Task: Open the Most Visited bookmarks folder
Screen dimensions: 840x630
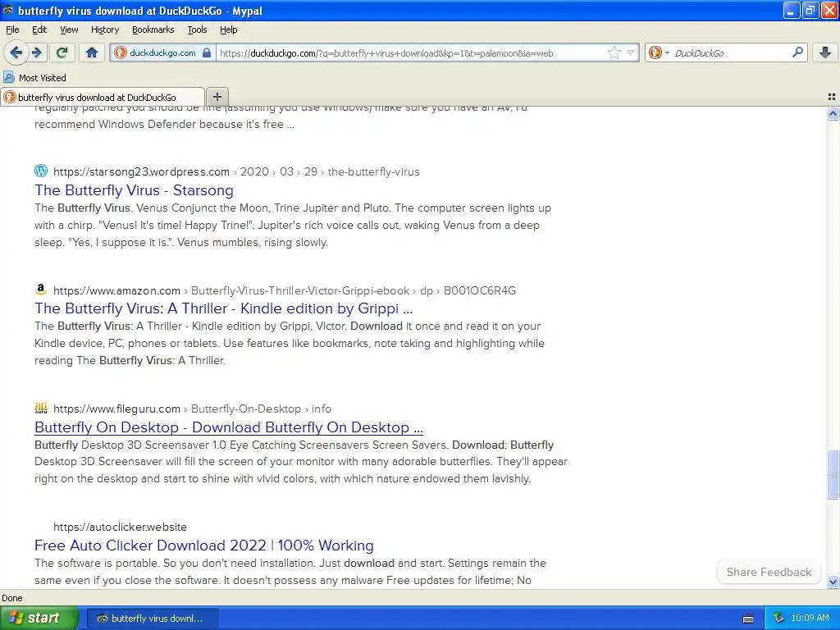Action: point(34,78)
